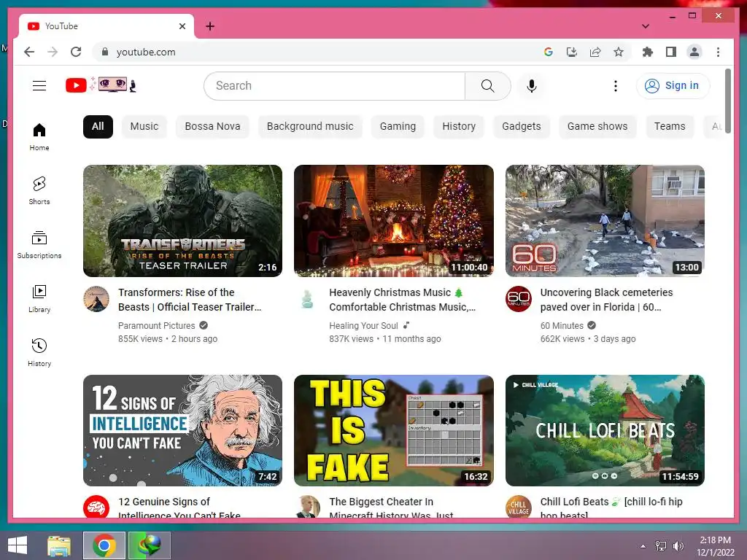Screen dimensions: 747x560
Task: Toggle the Chrome side panel
Action: pyautogui.click(x=671, y=52)
